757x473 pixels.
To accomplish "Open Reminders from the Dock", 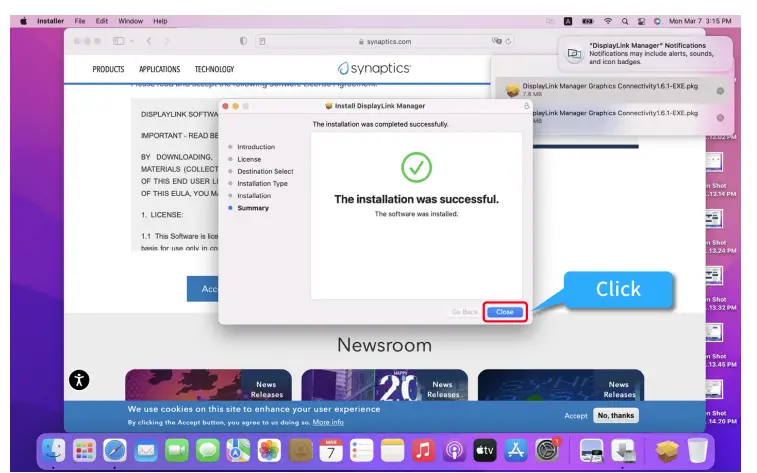I will point(362,451).
